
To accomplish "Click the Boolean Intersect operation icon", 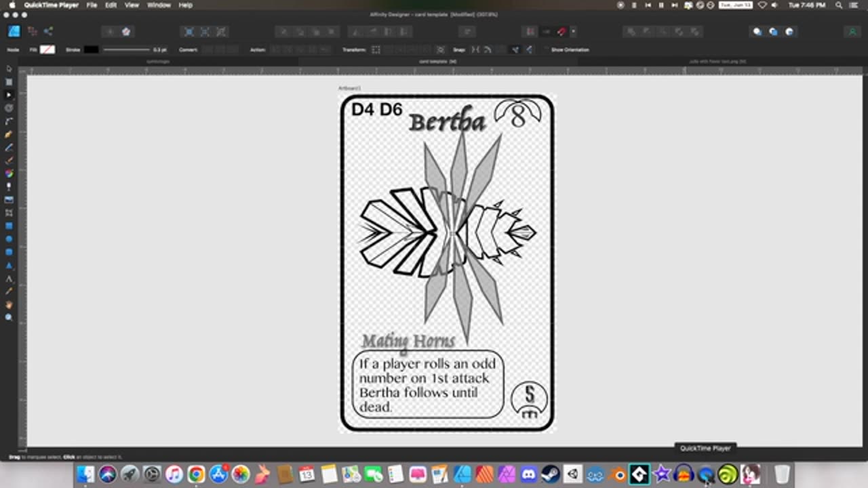I will [x=663, y=31].
